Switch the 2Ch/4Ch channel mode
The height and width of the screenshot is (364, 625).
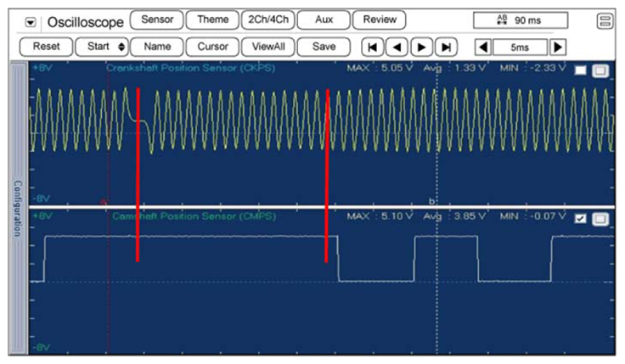tap(267, 20)
